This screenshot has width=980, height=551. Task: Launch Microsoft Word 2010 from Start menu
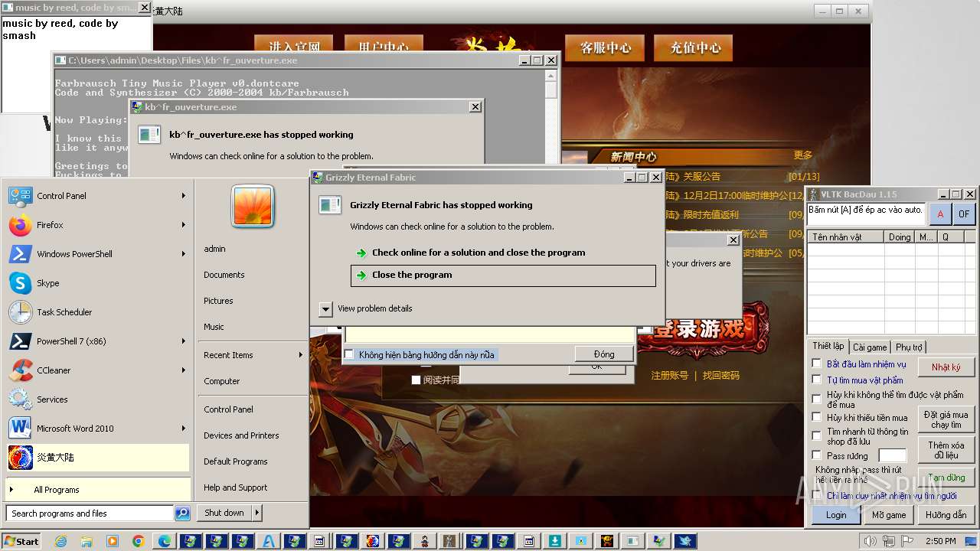(x=21, y=429)
